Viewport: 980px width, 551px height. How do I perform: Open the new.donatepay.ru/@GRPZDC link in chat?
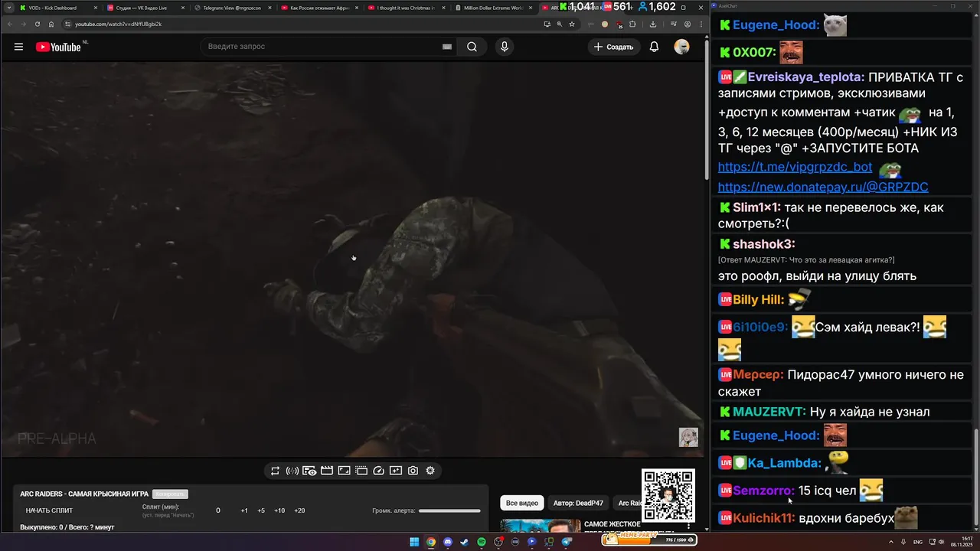tap(823, 187)
